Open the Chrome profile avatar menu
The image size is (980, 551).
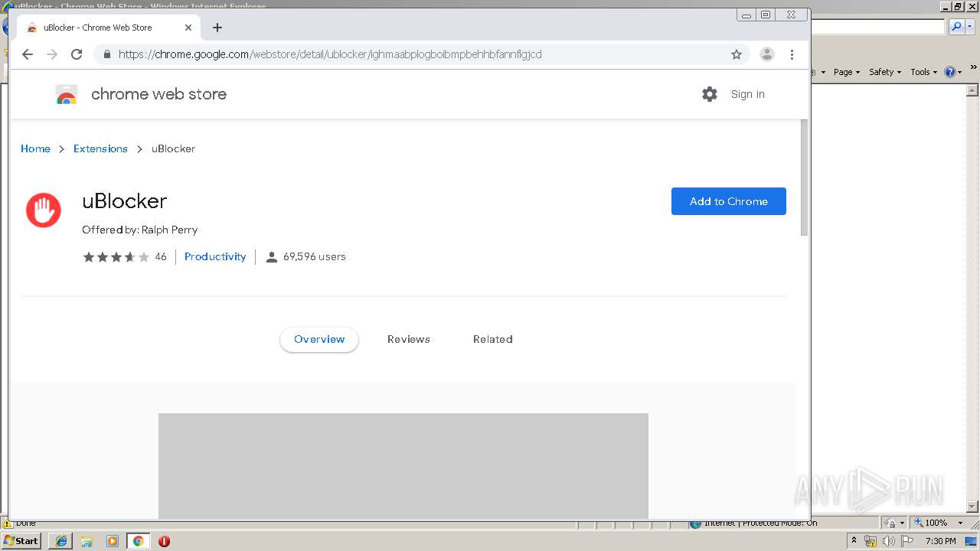coord(766,54)
